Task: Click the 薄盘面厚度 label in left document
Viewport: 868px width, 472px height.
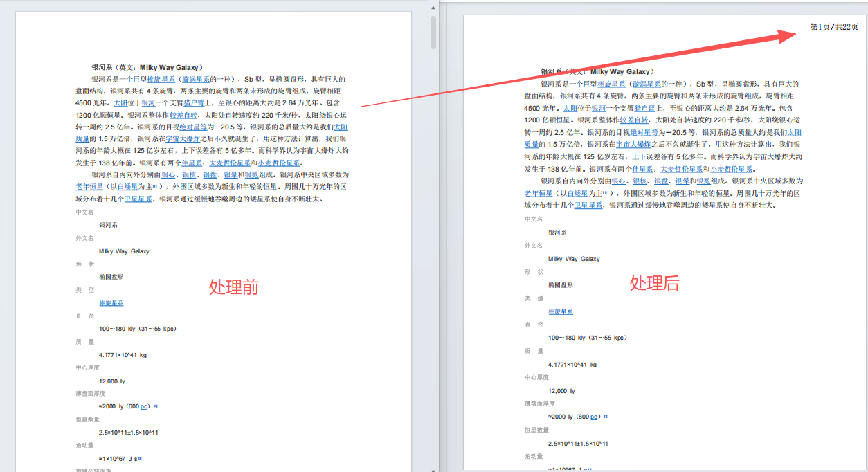Action: pyautogui.click(x=91, y=393)
